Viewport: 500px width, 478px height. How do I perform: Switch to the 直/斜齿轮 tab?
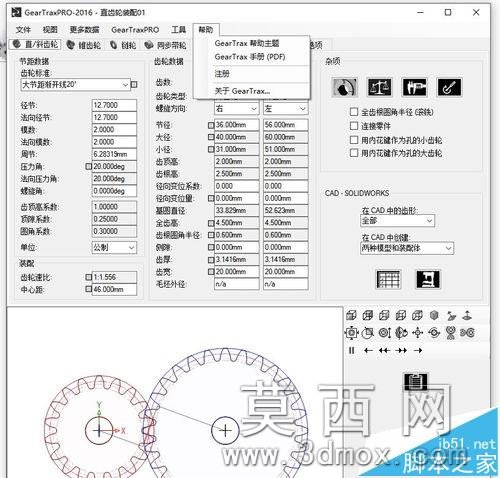35,44
